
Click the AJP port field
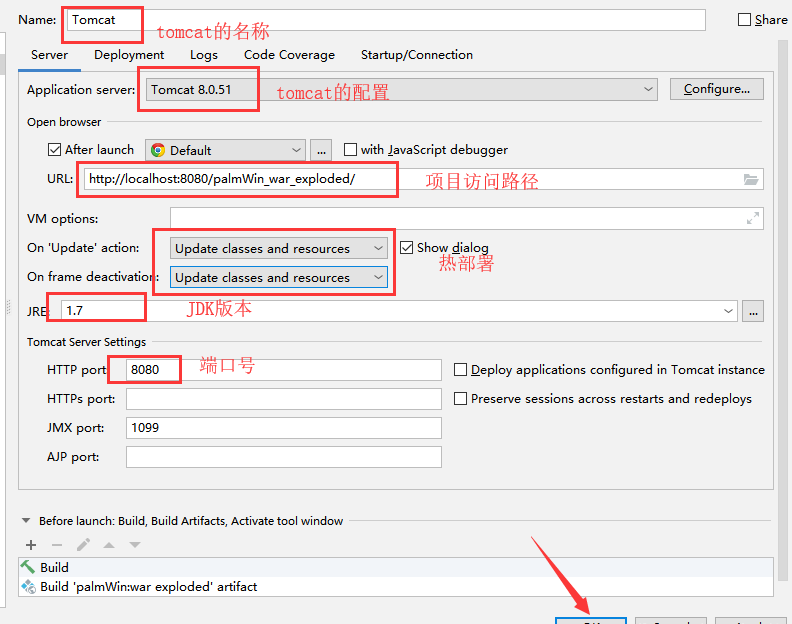click(x=283, y=457)
